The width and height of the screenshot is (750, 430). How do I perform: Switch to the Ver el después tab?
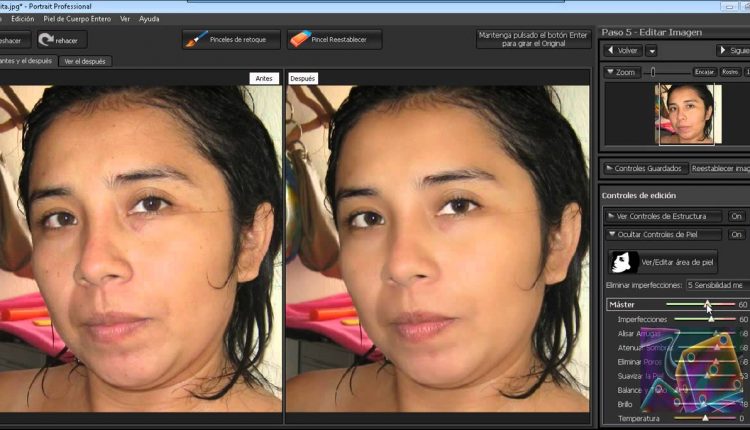click(85, 61)
